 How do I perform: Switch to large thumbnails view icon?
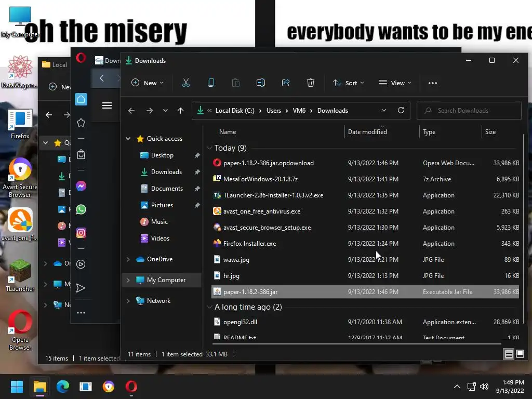coord(520,354)
